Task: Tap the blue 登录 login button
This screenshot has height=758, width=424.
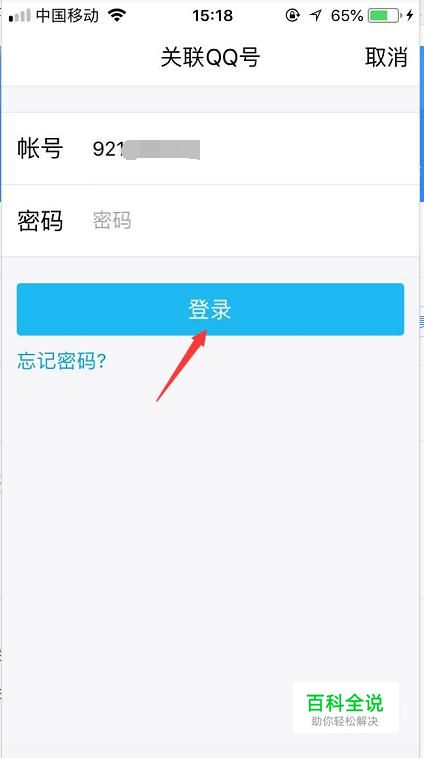Action: click(210, 309)
